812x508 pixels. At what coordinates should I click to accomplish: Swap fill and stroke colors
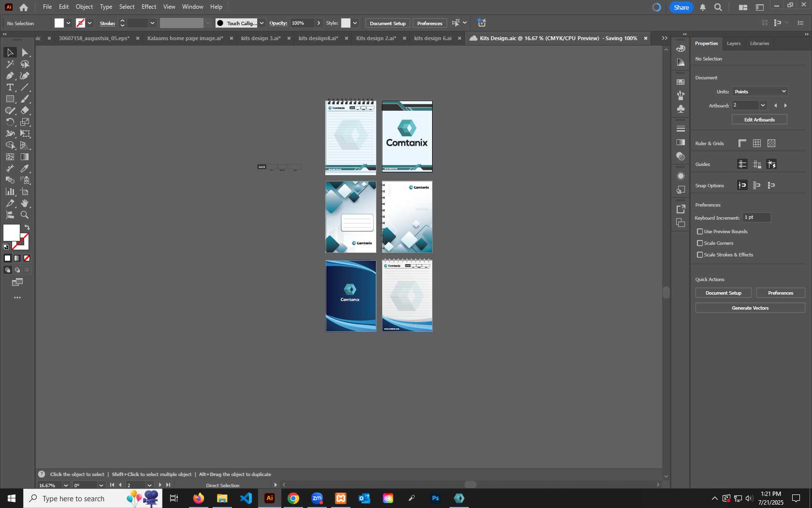pyautogui.click(x=27, y=227)
